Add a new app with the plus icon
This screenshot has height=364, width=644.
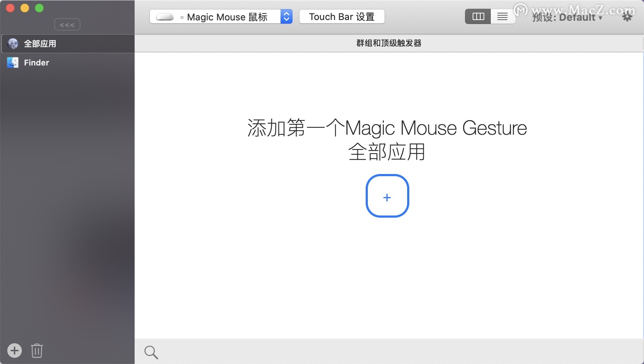(x=15, y=351)
